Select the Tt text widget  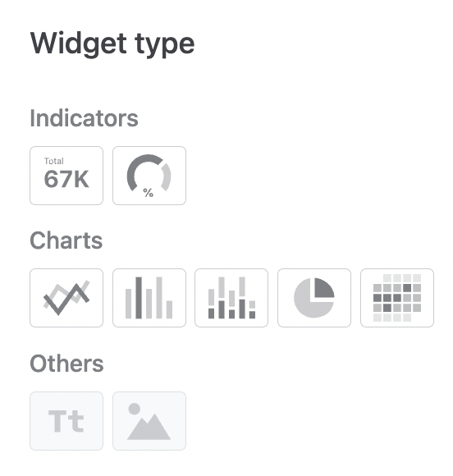coord(66,421)
